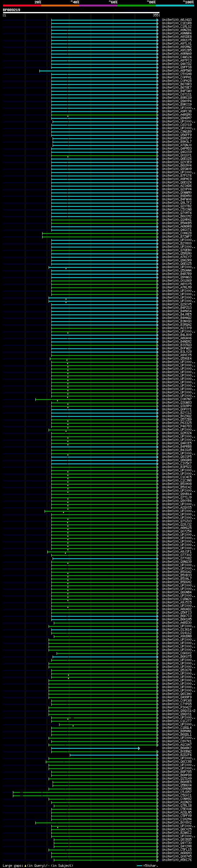Viewport: 197px width, 868px height.
Task: Click the white query sequence bar
Action: (x=81, y=13)
